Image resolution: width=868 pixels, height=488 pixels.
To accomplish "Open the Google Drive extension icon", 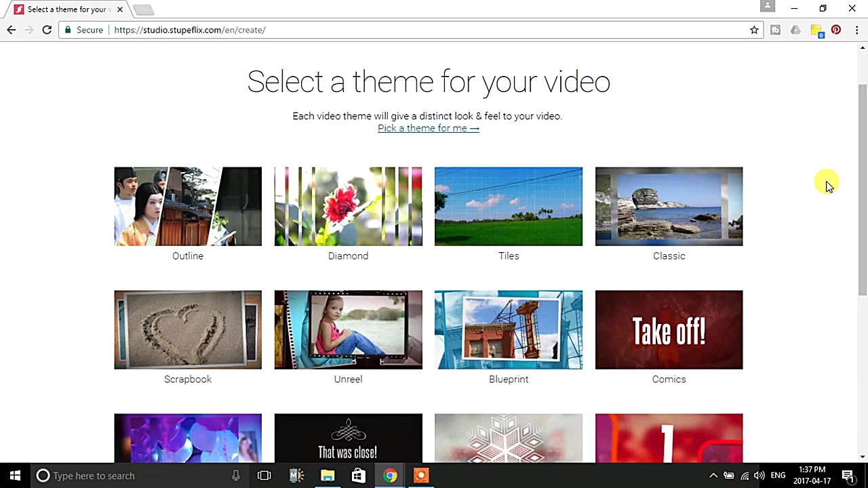I will (x=795, y=30).
